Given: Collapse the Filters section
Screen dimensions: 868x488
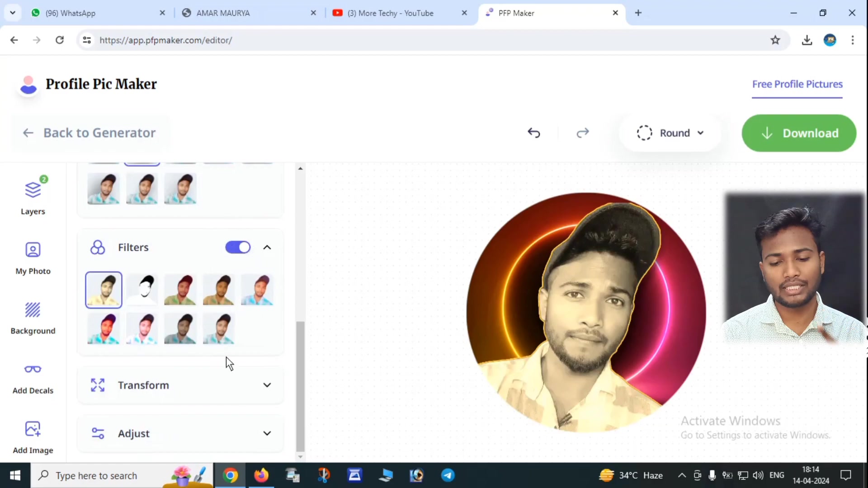Looking at the screenshot, I should point(267,247).
